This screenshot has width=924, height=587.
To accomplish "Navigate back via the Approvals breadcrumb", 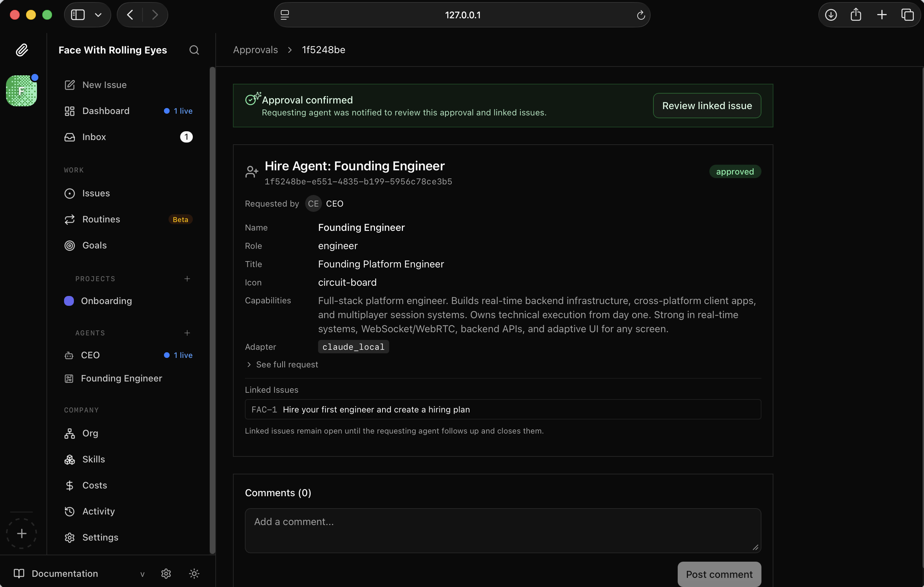I will pyautogui.click(x=255, y=50).
